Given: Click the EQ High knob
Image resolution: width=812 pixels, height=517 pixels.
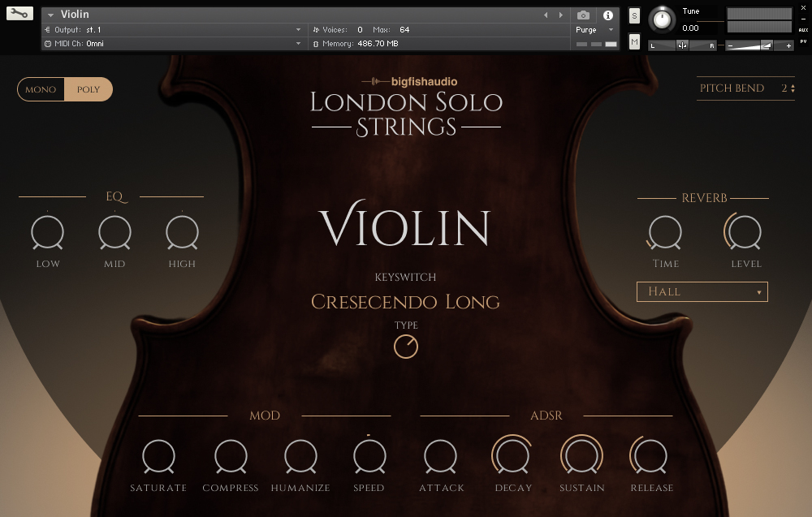Looking at the screenshot, I should pos(182,233).
